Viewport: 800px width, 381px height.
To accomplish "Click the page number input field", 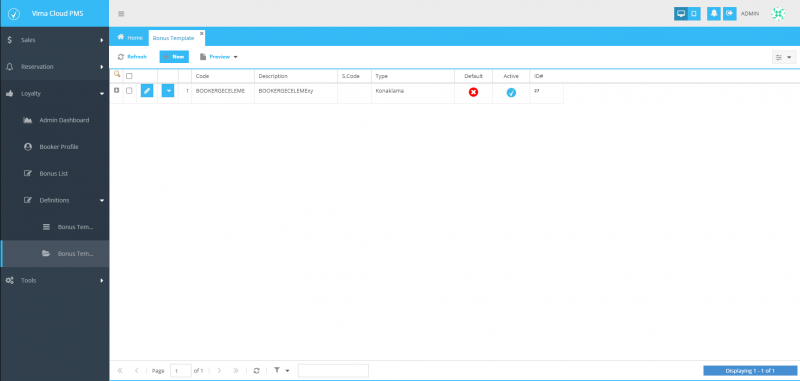I will (x=181, y=371).
